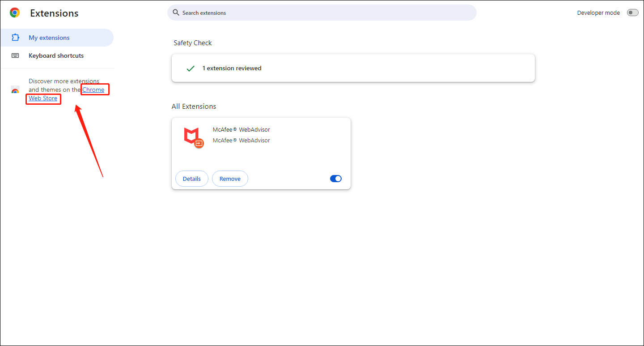Click the Chrome logo beside Extensions title
Image resolution: width=644 pixels, height=346 pixels.
tap(15, 13)
